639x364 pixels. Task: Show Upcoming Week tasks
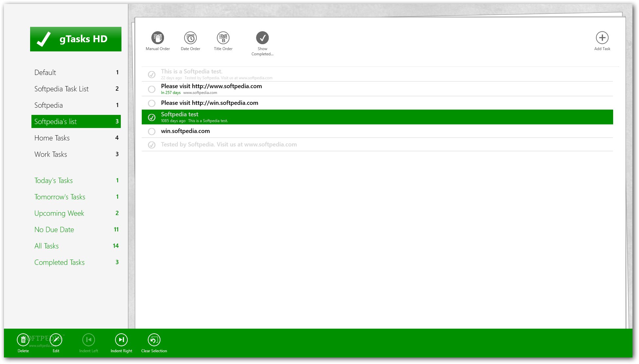(x=76, y=213)
